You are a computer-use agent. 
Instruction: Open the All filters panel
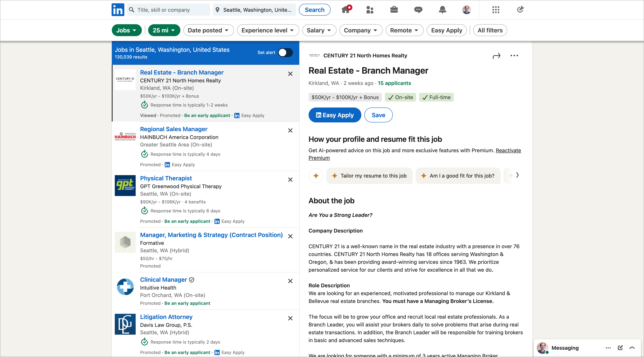490,30
